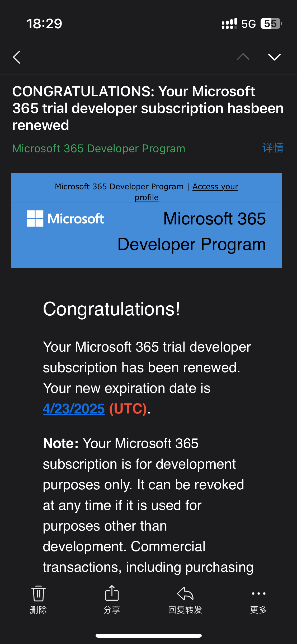Go to previous email with up chevron
Viewport: 297px width, 644px height.
coord(243,57)
